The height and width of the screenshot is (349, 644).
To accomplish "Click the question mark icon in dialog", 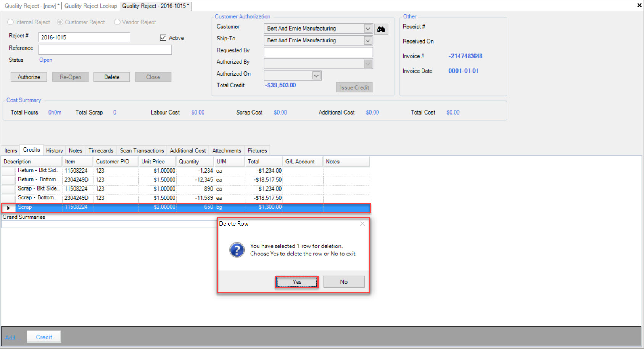I will click(x=237, y=250).
